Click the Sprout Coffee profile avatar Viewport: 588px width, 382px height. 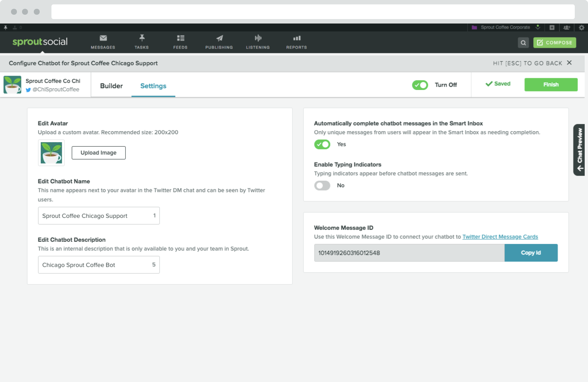(x=12, y=85)
